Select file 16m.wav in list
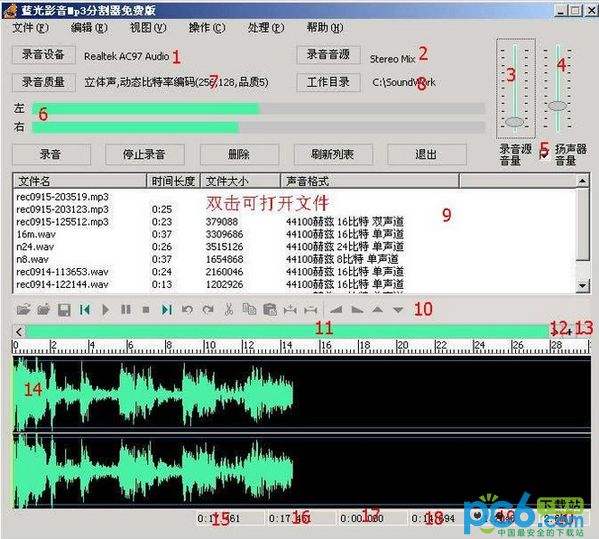The height and width of the screenshot is (539, 599). coord(36,234)
